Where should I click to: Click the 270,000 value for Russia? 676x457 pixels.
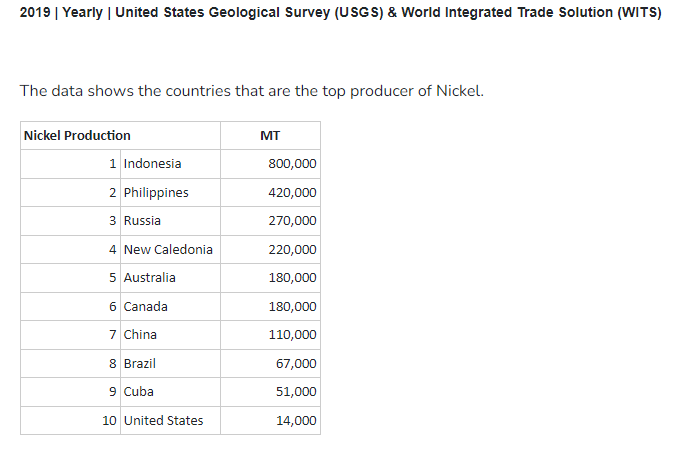click(292, 221)
